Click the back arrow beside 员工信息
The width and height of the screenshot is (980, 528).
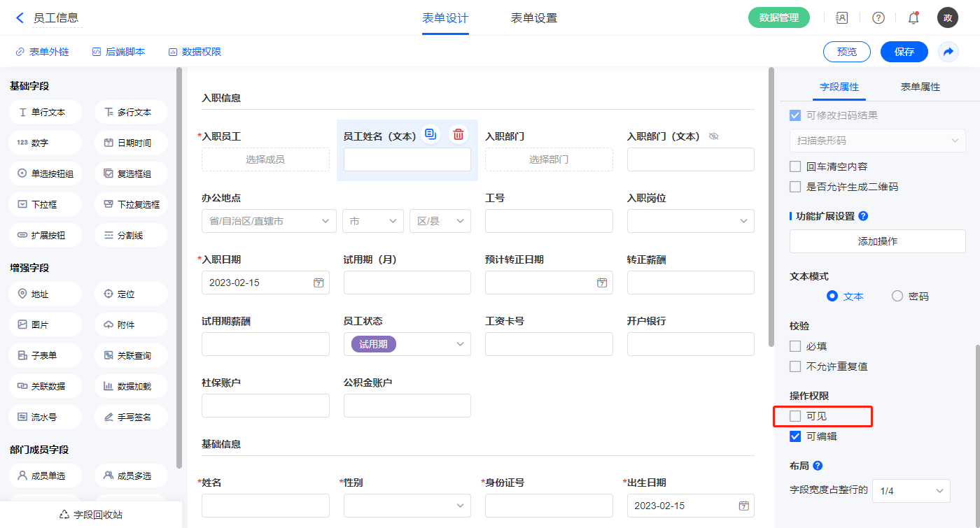[x=20, y=17]
